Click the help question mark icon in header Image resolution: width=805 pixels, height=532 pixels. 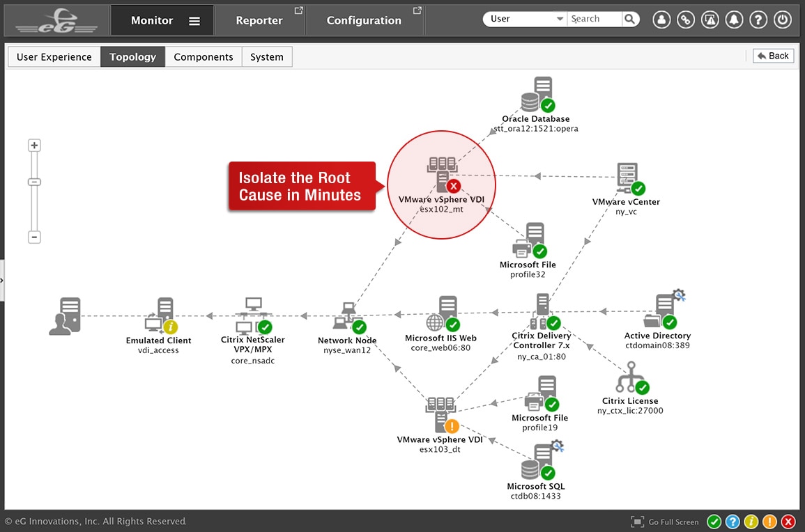click(x=758, y=19)
